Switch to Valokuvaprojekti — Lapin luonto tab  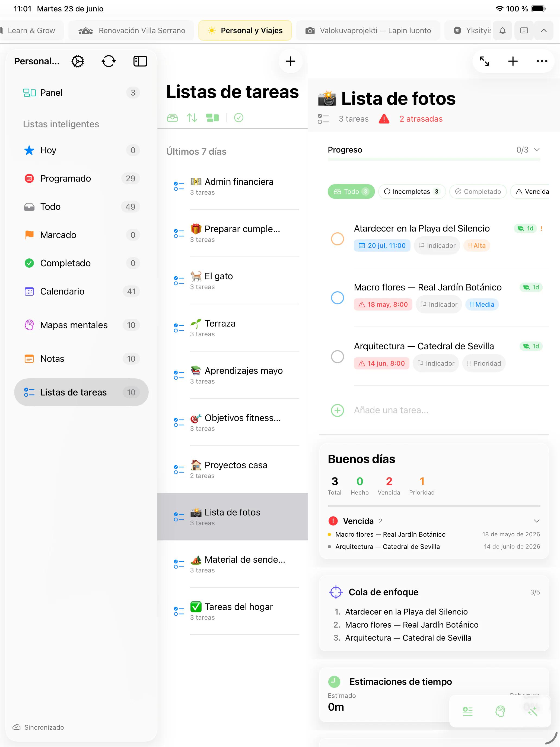(368, 31)
